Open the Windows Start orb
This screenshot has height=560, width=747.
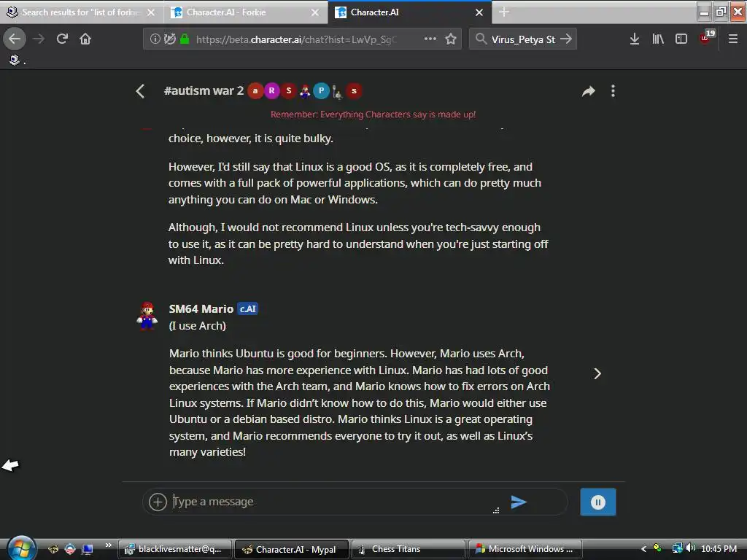21,548
